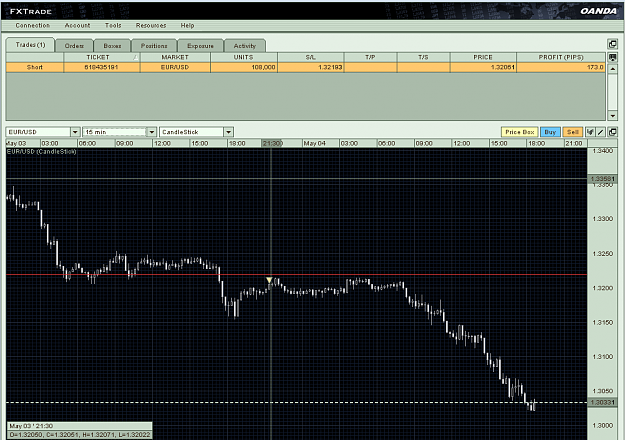Click the 173.0 profit cell

(561, 67)
